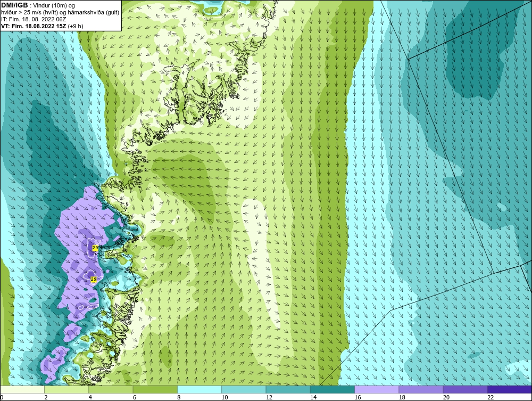Click the northern yellow 29 gust marker
532x401 pixels.
pos(95,248)
